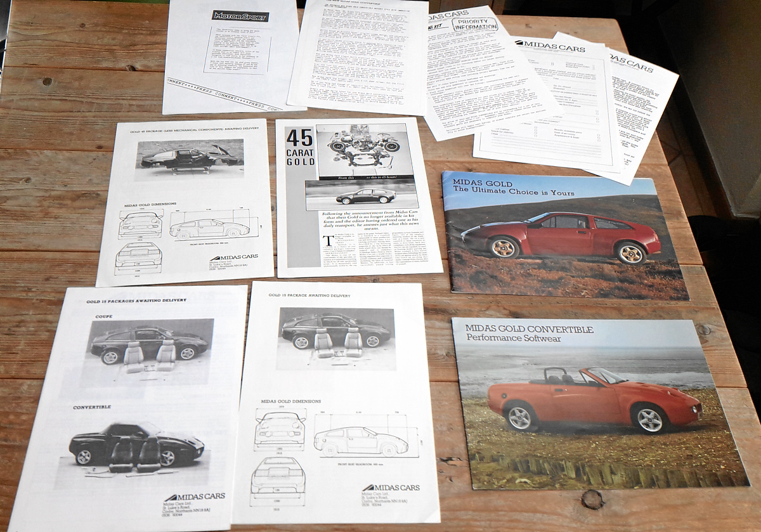Click the Midas Gold Convertible brochure title
Viewport: 761px width, 532px height.
tap(529, 328)
